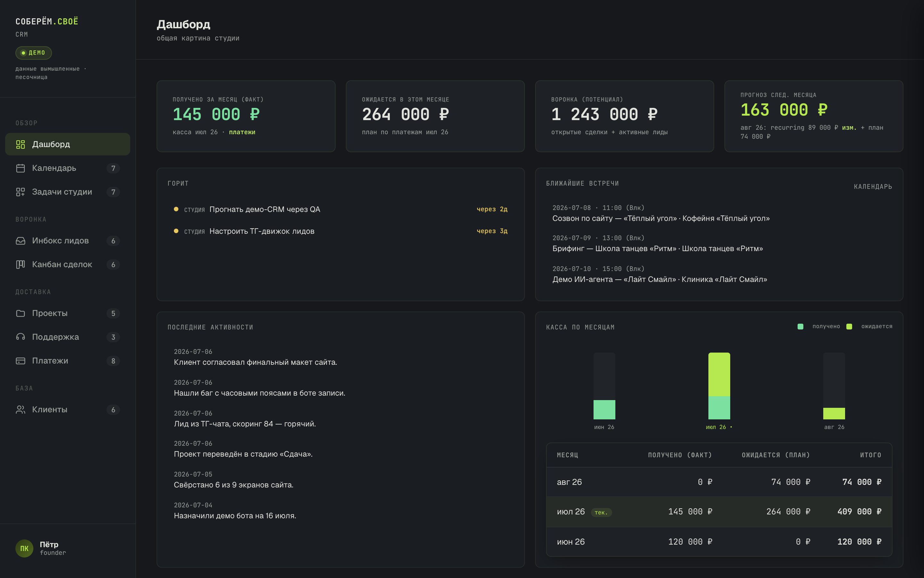Click the green получено legend swatch
The width and height of the screenshot is (924, 578).
pos(800,327)
